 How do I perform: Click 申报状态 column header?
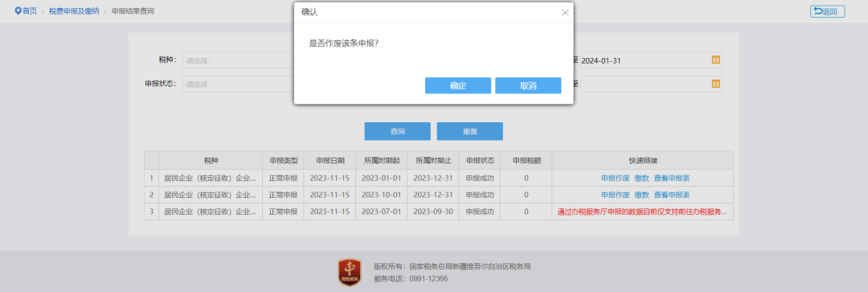point(479,161)
